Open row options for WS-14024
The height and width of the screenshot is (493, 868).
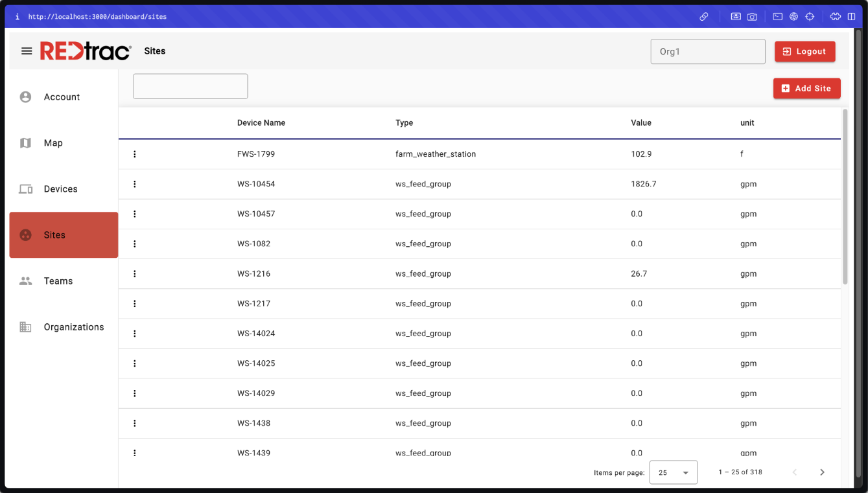coord(135,334)
